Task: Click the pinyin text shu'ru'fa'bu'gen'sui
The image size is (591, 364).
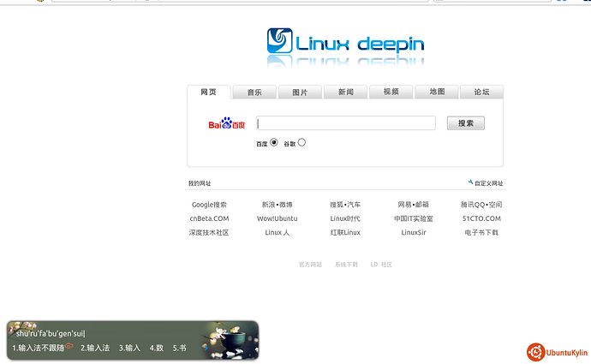Action: click(x=51, y=333)
